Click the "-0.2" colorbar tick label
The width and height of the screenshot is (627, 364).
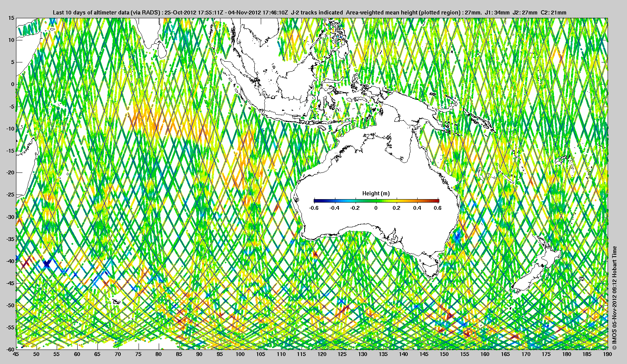[355, 208]
